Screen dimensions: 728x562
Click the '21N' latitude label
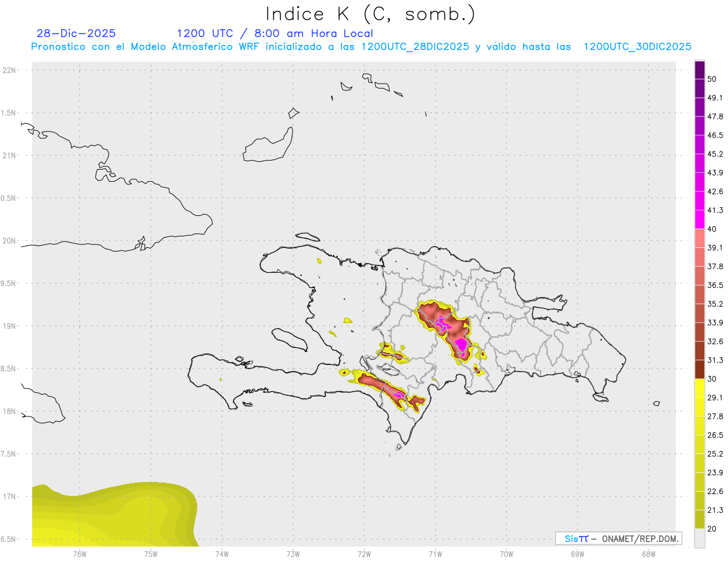(x=10, y=155)
